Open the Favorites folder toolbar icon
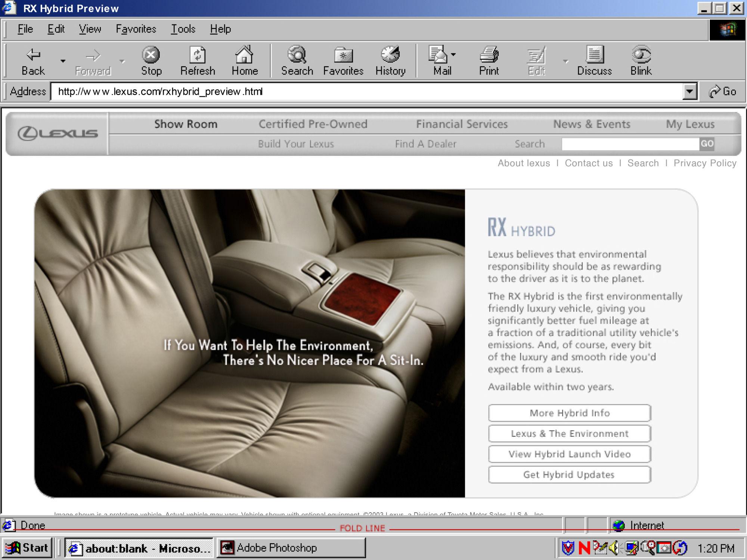This screenshot has height=560, width=747. click(x=343, y=56)
